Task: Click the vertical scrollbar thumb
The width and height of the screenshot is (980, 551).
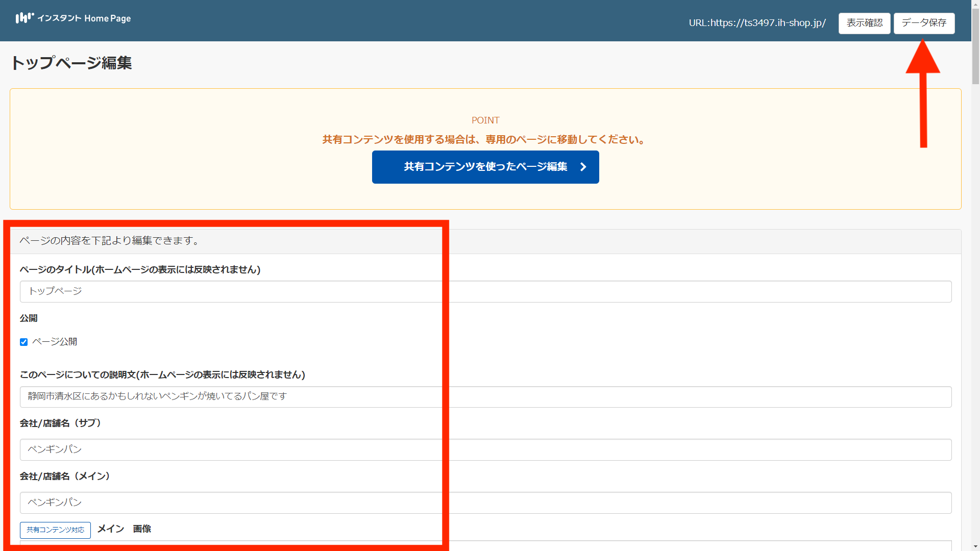Action: tap(975, 46)
